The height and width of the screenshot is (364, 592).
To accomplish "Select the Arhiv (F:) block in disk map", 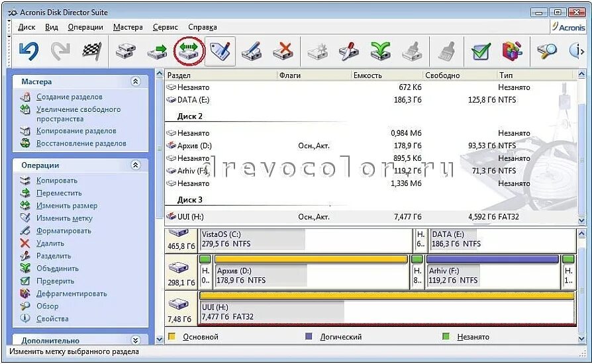I will coord(493,273).
